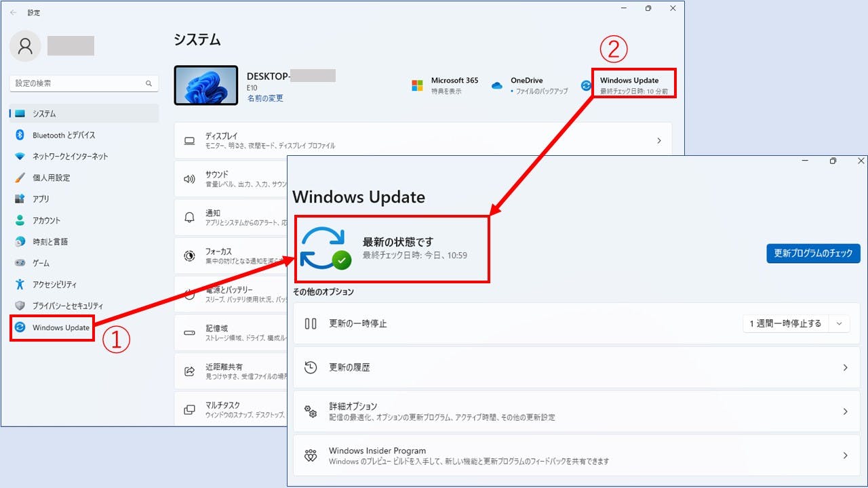Click the ゲーム controller icon
Image resolution: width=868 pixels, height=488 pixels.
pos(20,263)
